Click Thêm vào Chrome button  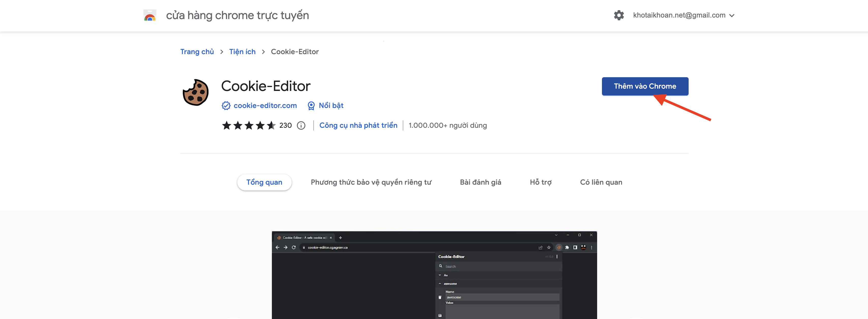[x=645, y=86]
